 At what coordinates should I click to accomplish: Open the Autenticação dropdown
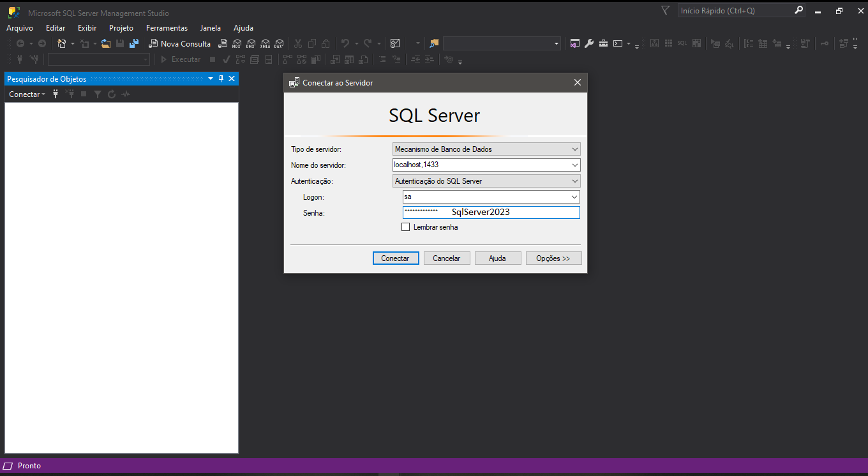point(486,181)
